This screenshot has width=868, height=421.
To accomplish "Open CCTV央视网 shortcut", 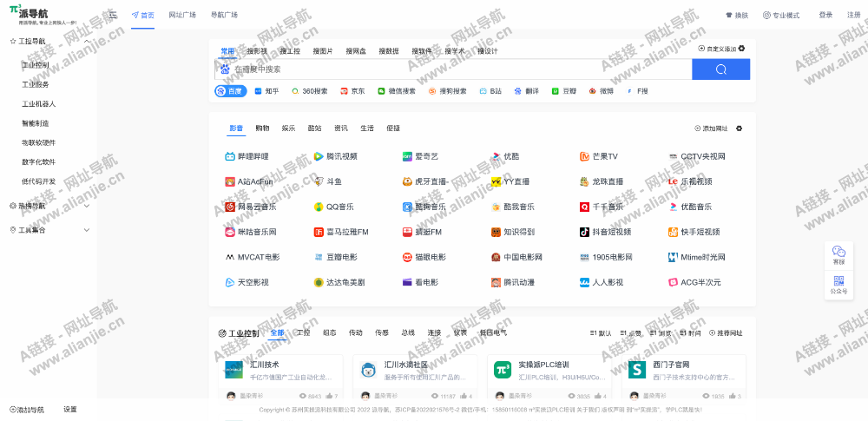I will pos(697,157).
